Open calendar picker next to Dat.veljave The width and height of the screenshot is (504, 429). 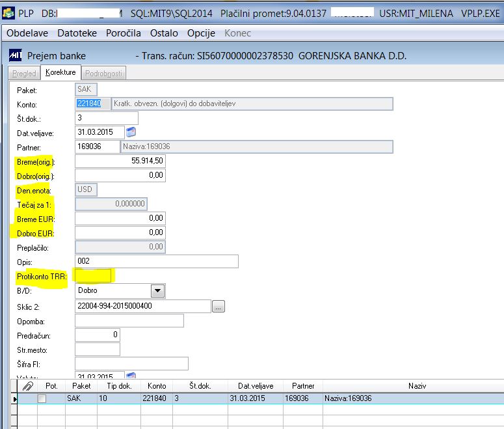pos(131,132)
